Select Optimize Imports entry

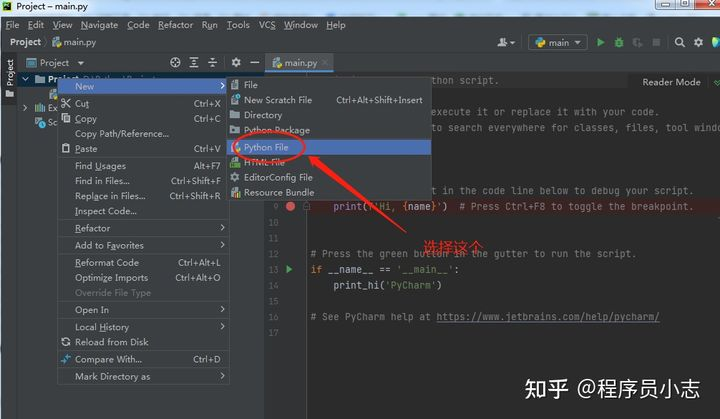pyautogui.click(x=143, y=278)
